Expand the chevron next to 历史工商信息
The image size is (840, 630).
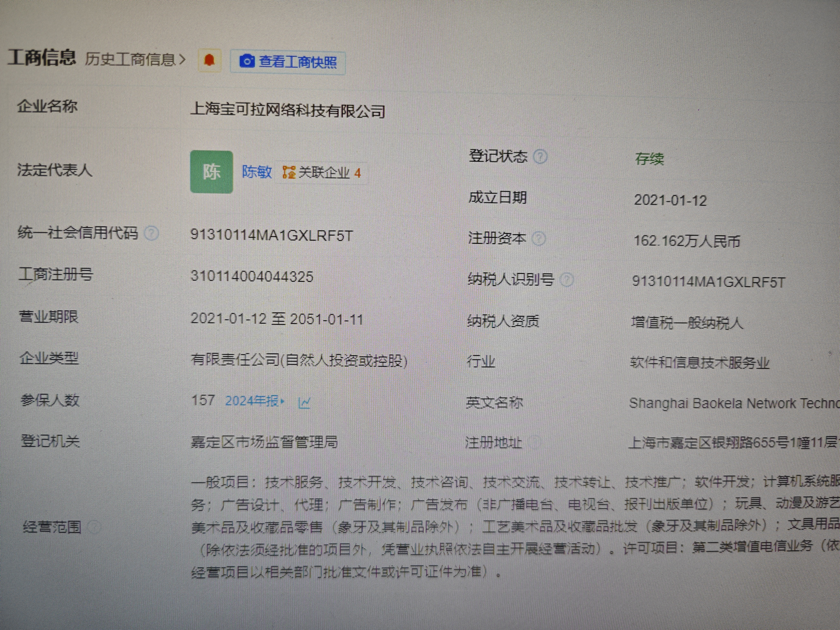click(182, 60)
